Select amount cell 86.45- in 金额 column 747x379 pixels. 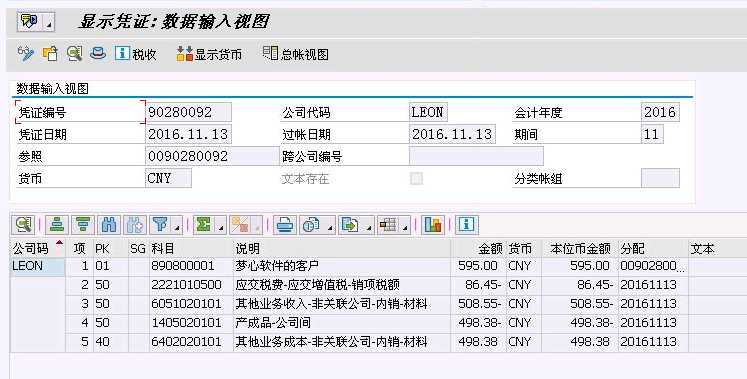click(x=478, y=285)
